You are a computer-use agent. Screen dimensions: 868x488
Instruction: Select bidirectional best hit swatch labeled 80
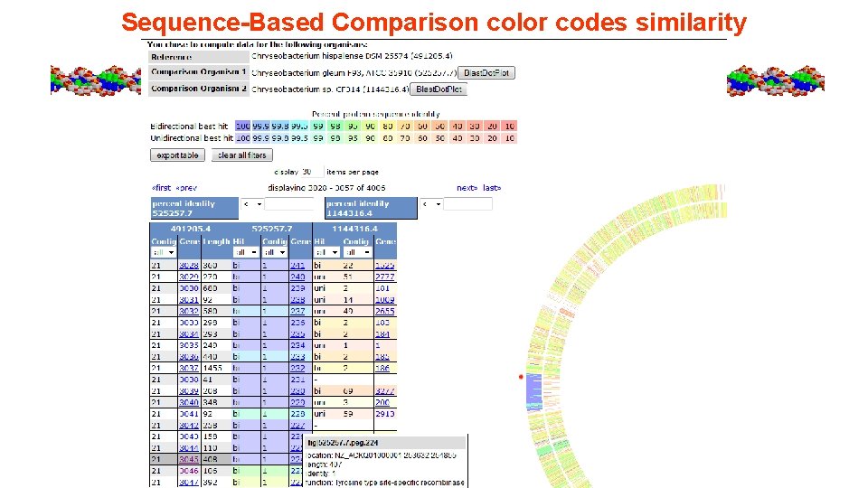(x=388, y=127)
